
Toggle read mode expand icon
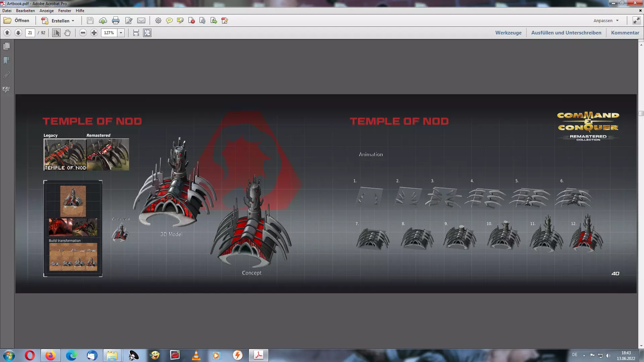(636, 21)
